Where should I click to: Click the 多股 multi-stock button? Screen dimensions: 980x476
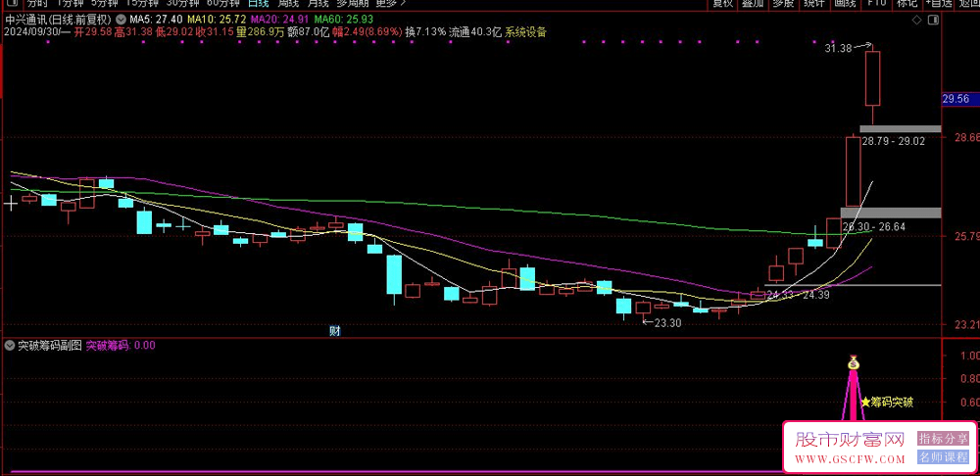(x=783, y=3)
